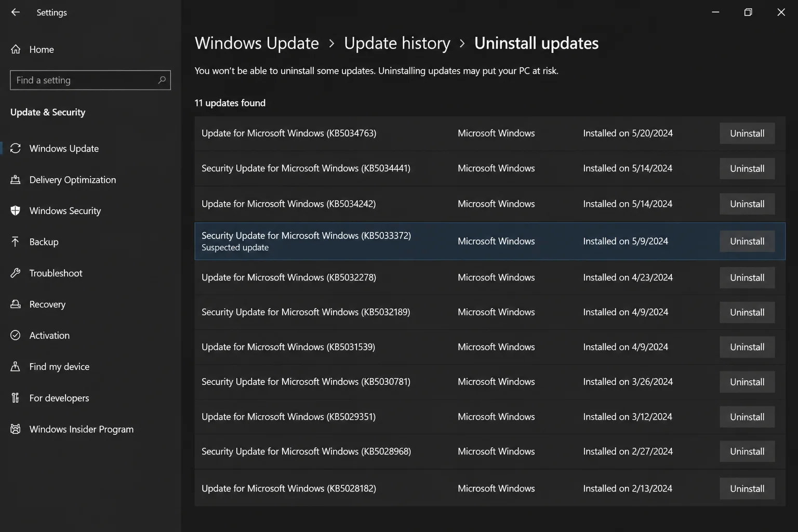
Task: Select row 'Update for Microsoft Windows (KB5029351)'
Action: pyautogui.click(x=490, y=417)
